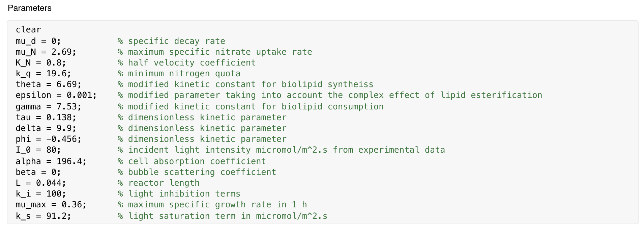The height and width of the screenshot is (231, 644).
Task: Click the Parameters heading text
Action: 30,8
